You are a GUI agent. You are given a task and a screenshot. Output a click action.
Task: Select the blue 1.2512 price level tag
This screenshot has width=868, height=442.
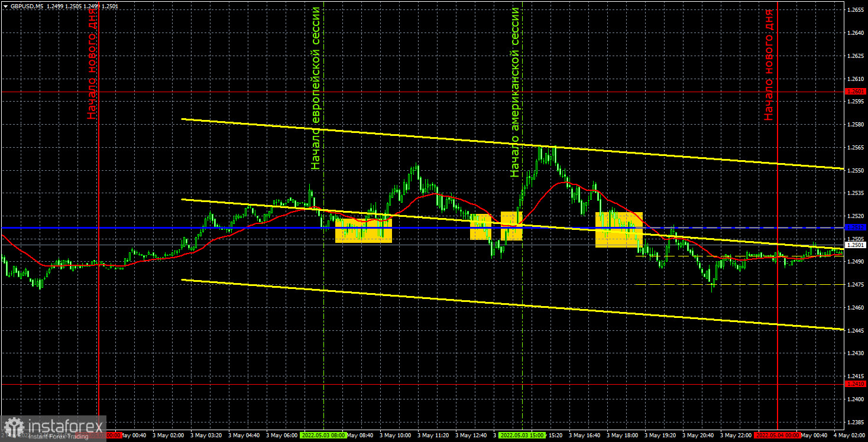856,227
